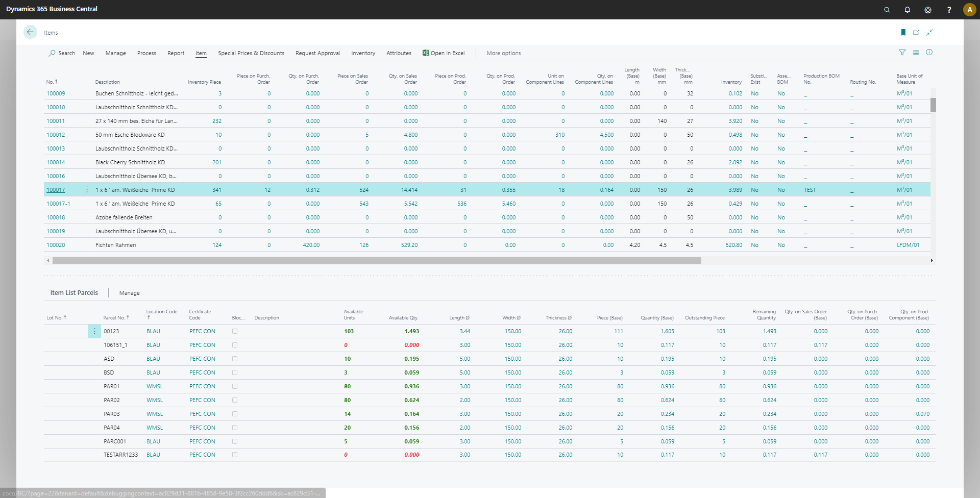Viewport: 980px width, 498px height.
Task: Show More options in action bar
Action: tap(504, 53)
